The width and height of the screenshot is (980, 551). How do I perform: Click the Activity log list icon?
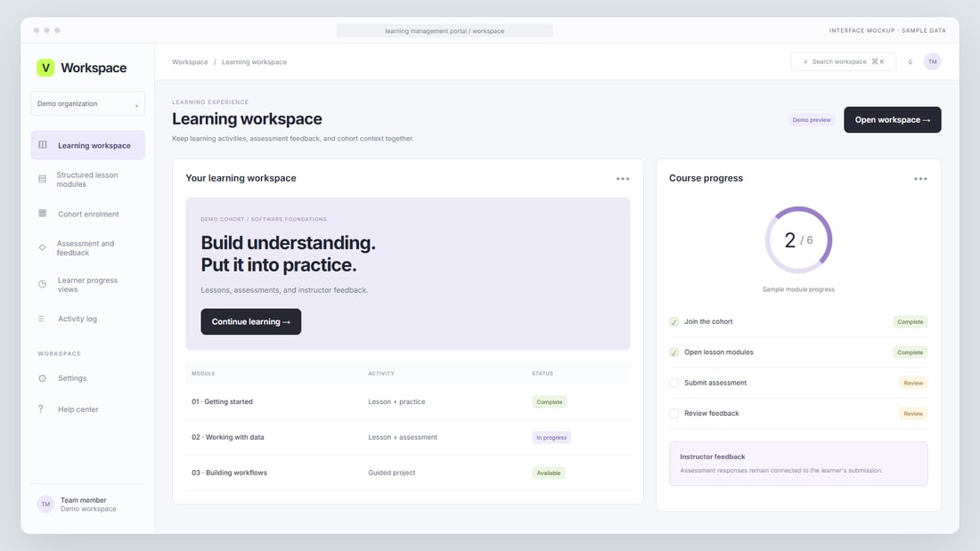(x=41, y=319)
